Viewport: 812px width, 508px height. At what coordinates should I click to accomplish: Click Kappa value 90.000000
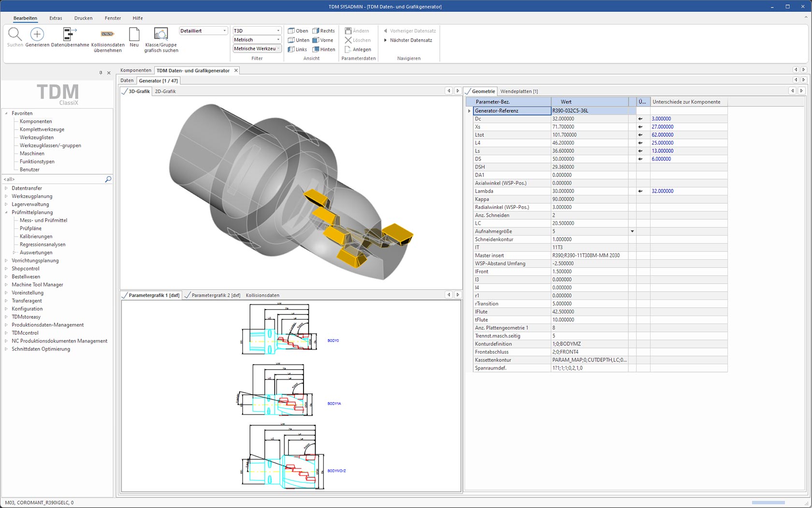click(590, 199)
